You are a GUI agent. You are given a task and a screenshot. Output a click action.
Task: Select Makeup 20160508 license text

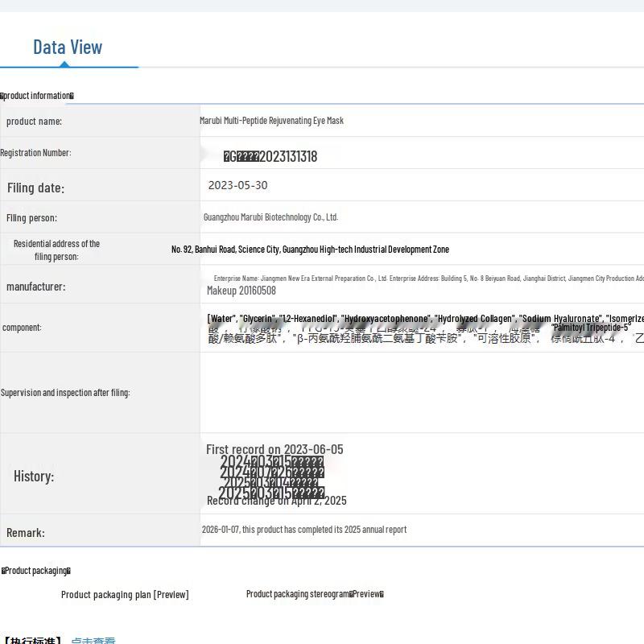click(x=242, y=291)
